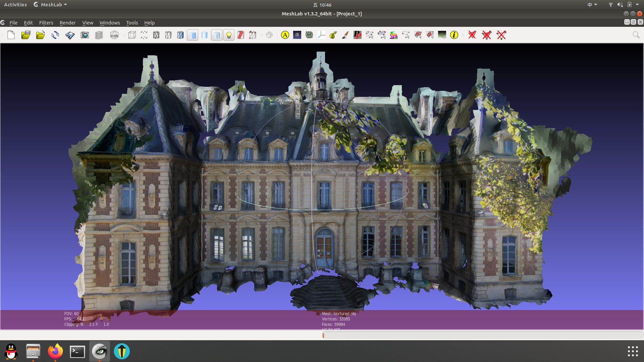The height and width of the screenshot is (362, 644).
Task: Toggle the light bulb lighting button
Action: coord(229,35)
